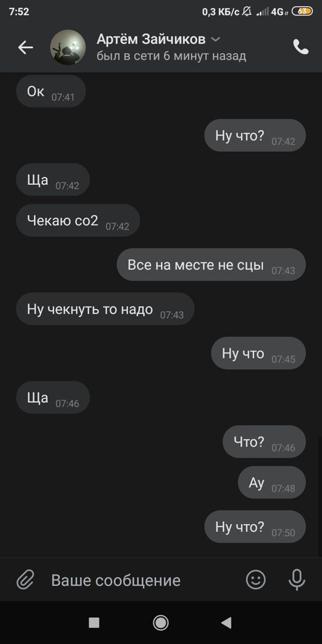This screenshot has height=644, width=322.
Task: Select the message 'Чекаю со2'
Action: point(78,220)
